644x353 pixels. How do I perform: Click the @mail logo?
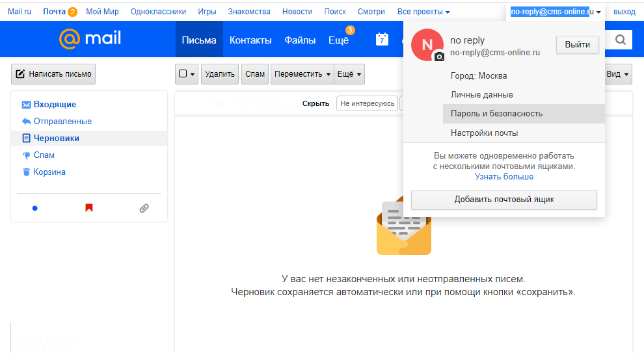tap(90, 38)
